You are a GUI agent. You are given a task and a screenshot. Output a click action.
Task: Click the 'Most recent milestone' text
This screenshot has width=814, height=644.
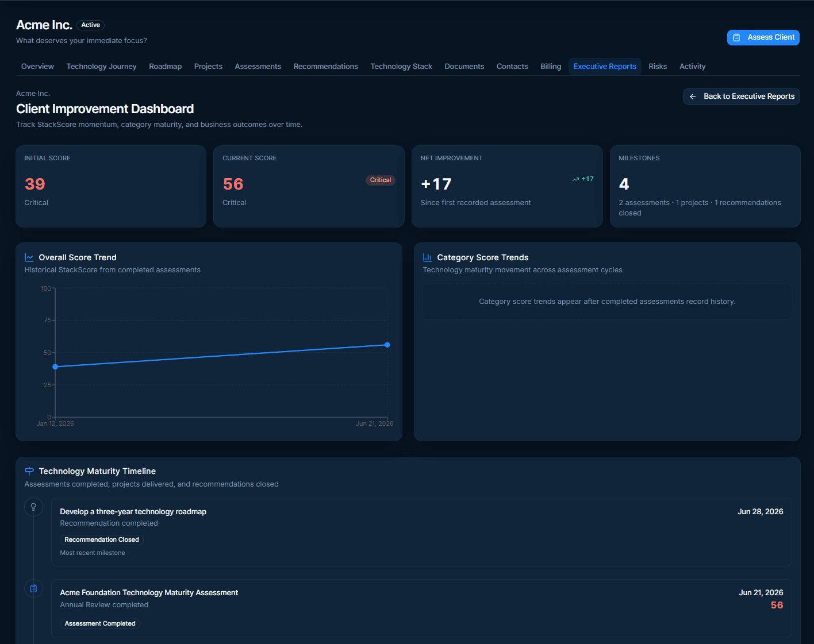(93, 553)
